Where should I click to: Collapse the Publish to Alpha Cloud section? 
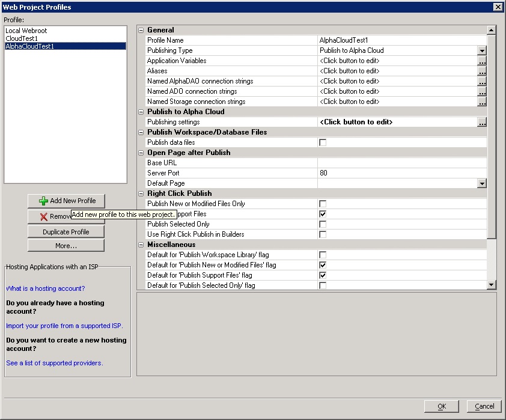(141, 112)
